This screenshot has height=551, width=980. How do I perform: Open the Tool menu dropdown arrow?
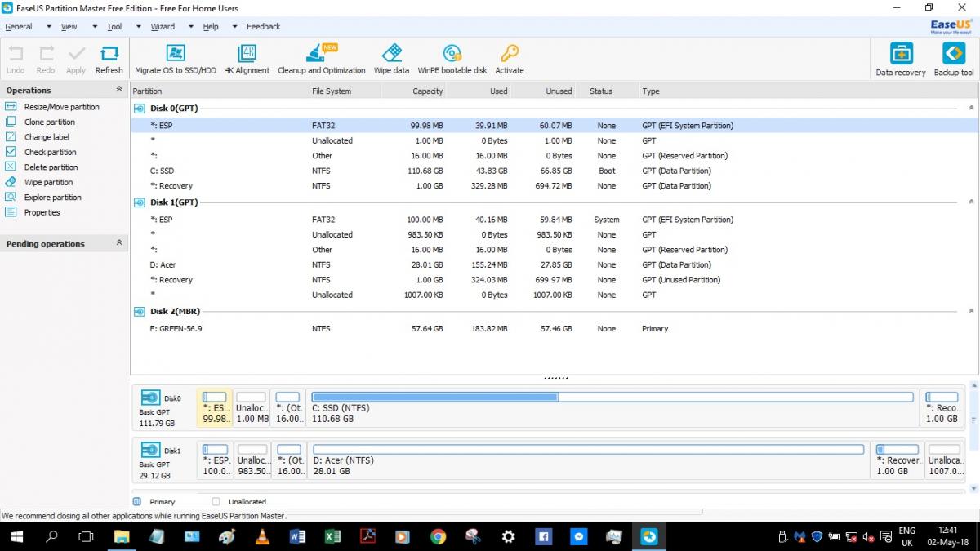tap(137, 26)
